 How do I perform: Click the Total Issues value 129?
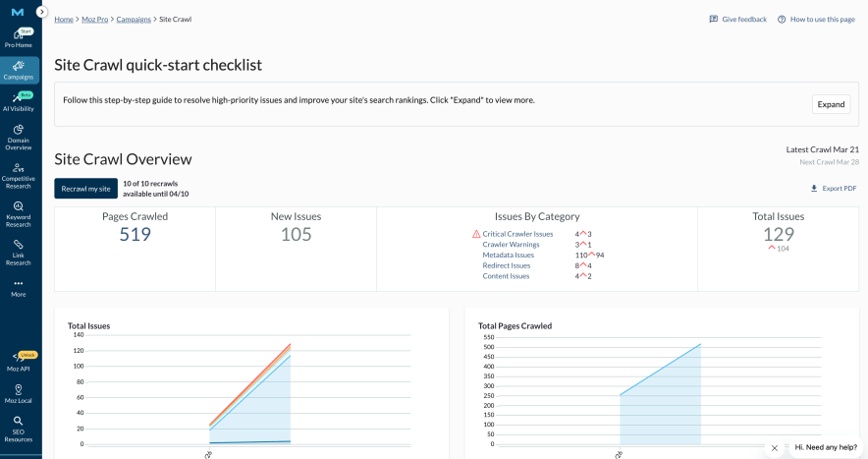tap(779, 235)
